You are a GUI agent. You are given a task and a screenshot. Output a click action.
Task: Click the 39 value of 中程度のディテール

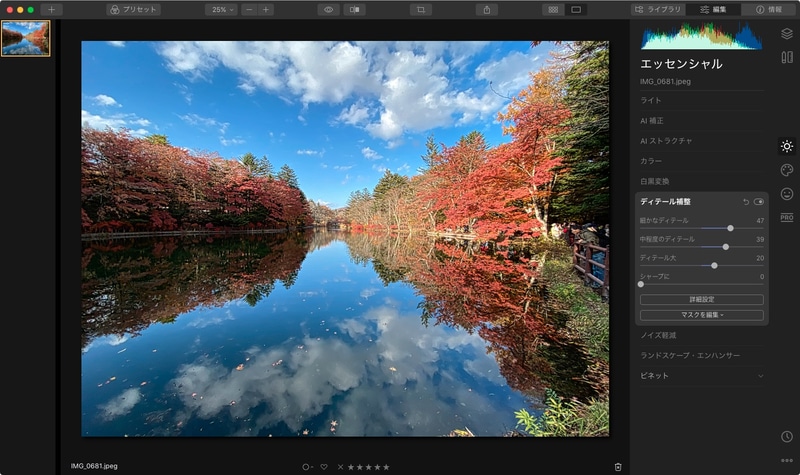click(760, 239)
